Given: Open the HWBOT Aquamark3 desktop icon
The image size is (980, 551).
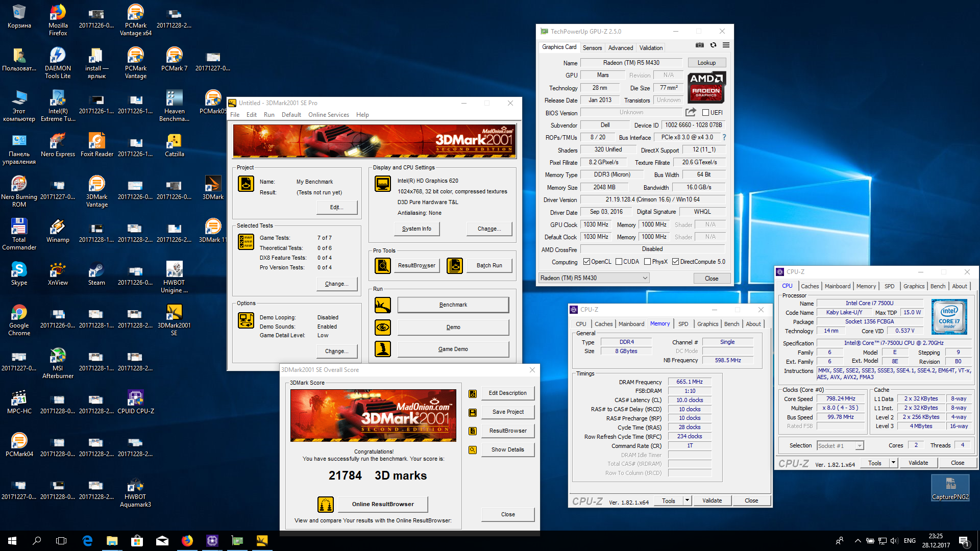Looking at the screenshot, I should [135, 491].
